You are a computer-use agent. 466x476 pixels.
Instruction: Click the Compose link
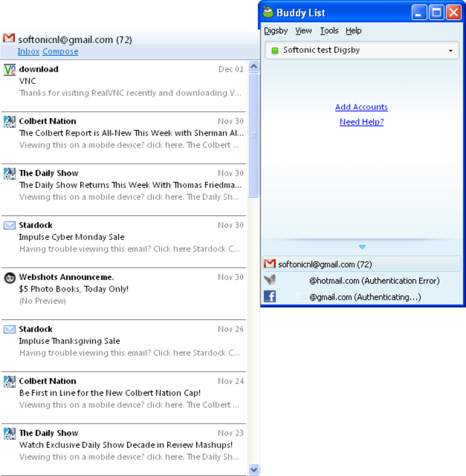(60, 51)
